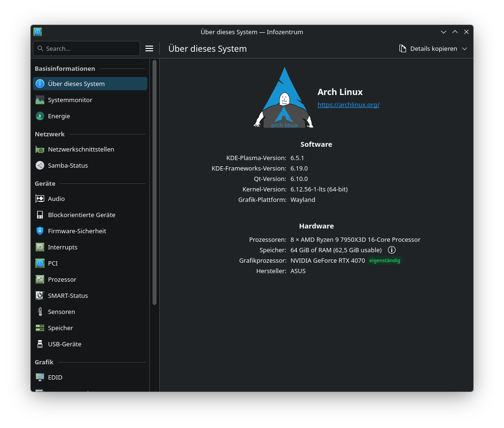The height and width of the screenshot is (428, 504).
Task: Expand the Details kopieren dropdown arrow
Action: pos(465,49)
